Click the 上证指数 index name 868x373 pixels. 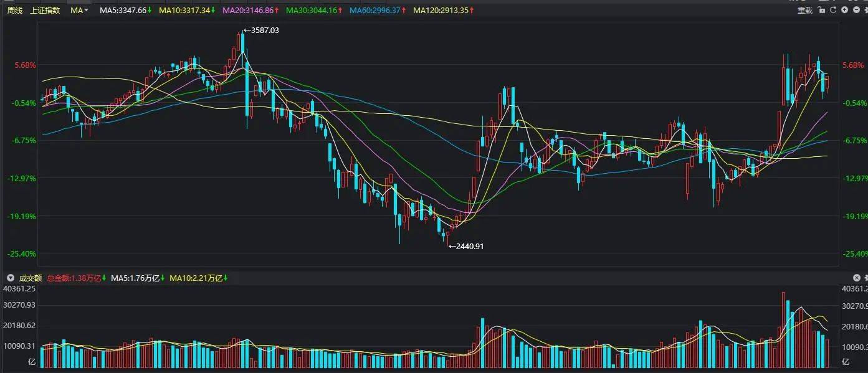pos(45,11)
